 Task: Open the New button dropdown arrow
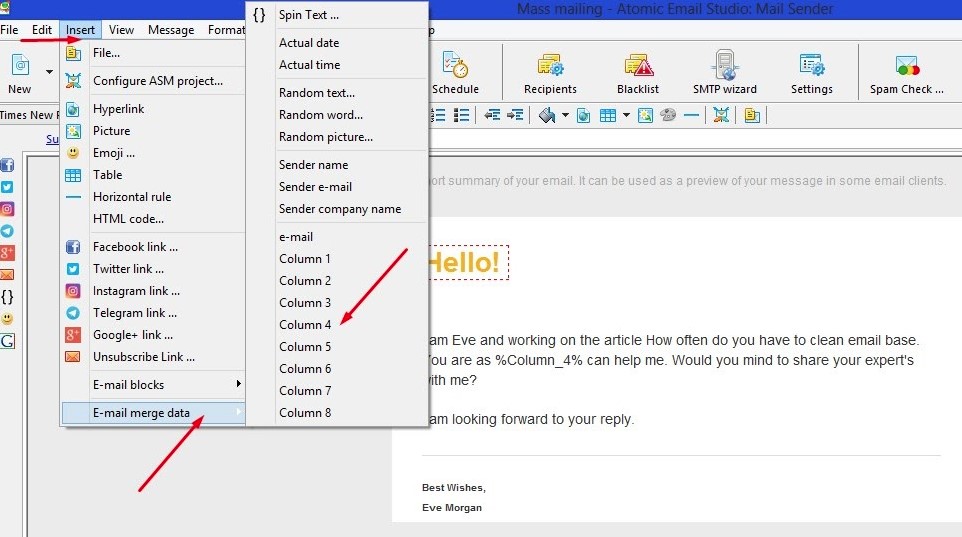49,72
